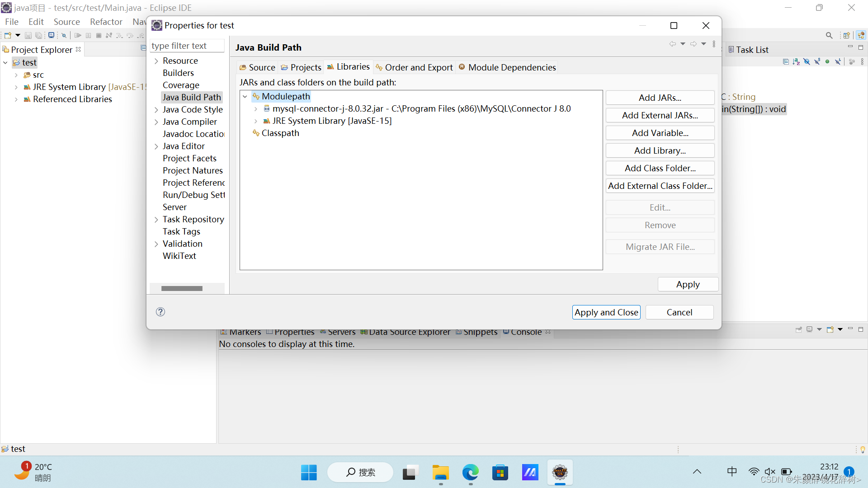Open Microsoft Edge from the taskbar
This screenshot has width=868, height=488.
click(470, 473)
